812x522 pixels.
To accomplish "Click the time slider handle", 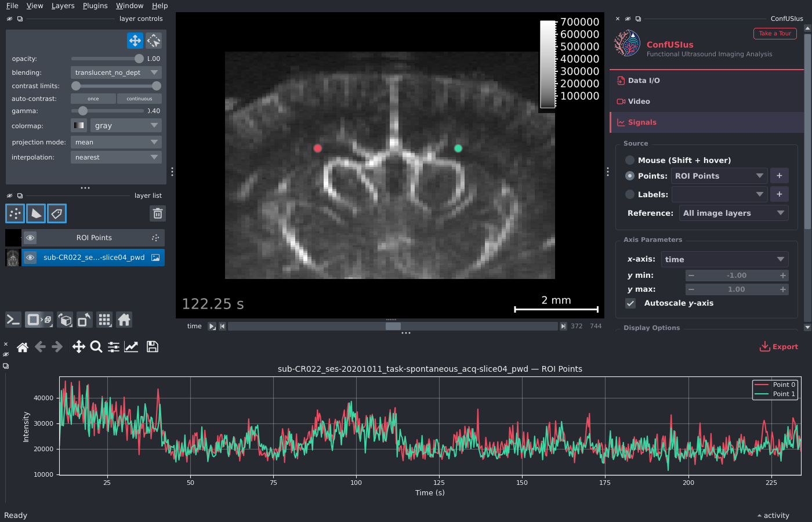I will (x=393, y=327).
